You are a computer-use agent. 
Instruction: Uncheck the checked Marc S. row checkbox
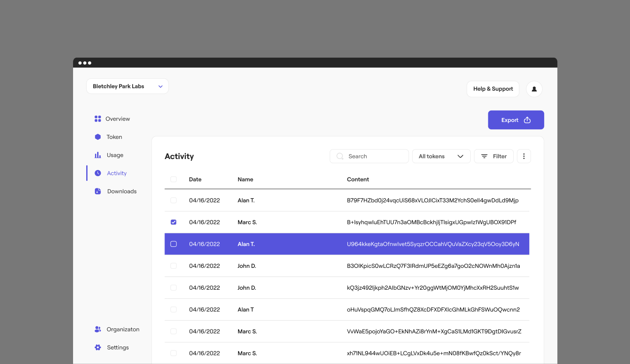(174, 222)
